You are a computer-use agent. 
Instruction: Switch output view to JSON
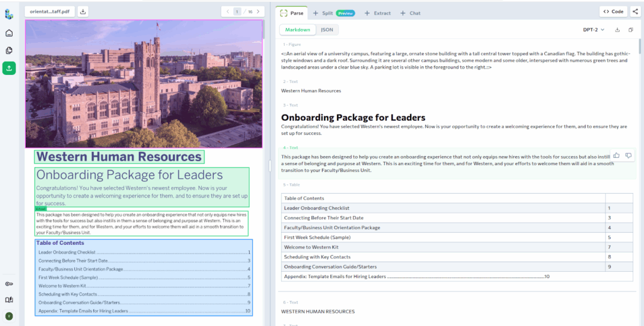click(327, 30)
